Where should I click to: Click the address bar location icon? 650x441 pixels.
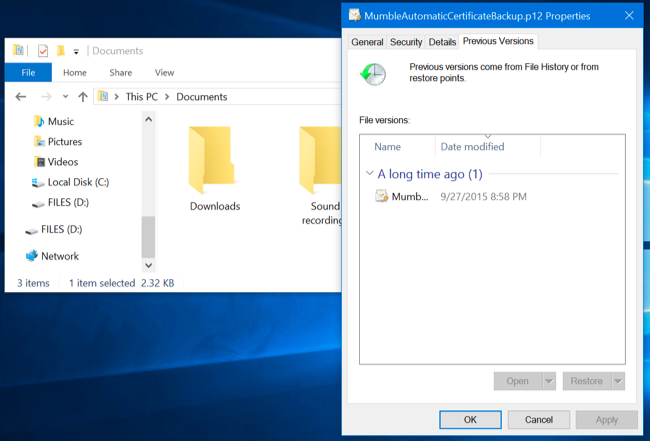point(103,97)
